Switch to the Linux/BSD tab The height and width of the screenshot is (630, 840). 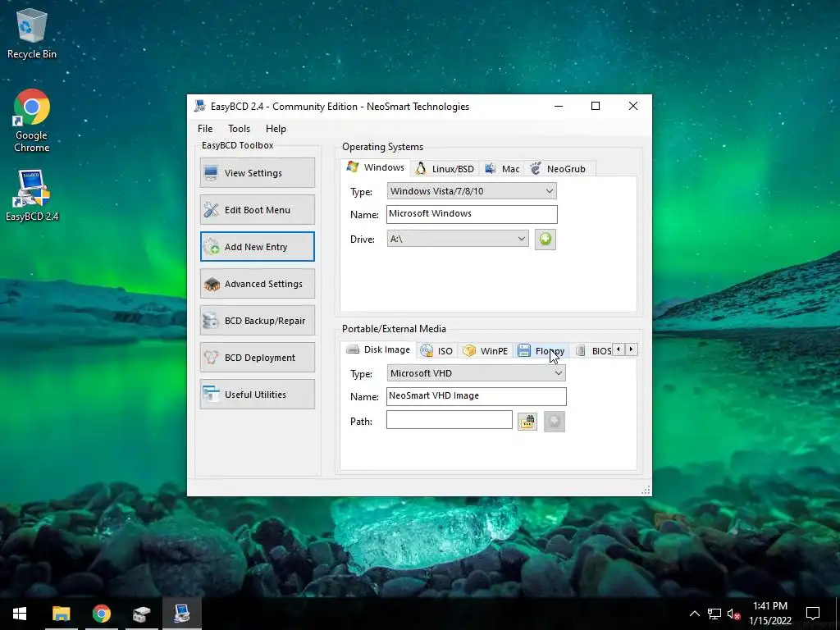445,169
